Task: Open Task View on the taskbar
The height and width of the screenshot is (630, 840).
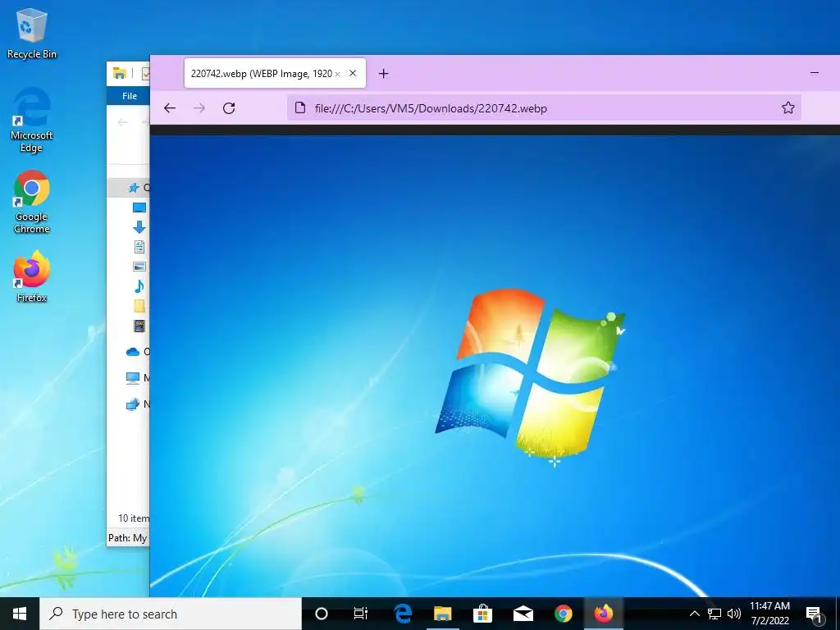Action: (361, 614)
